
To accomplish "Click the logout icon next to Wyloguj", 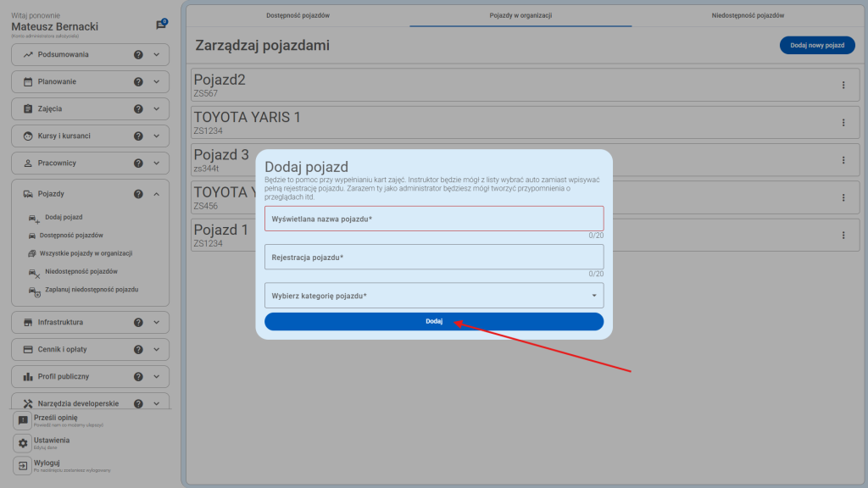I will click(20, 465).
